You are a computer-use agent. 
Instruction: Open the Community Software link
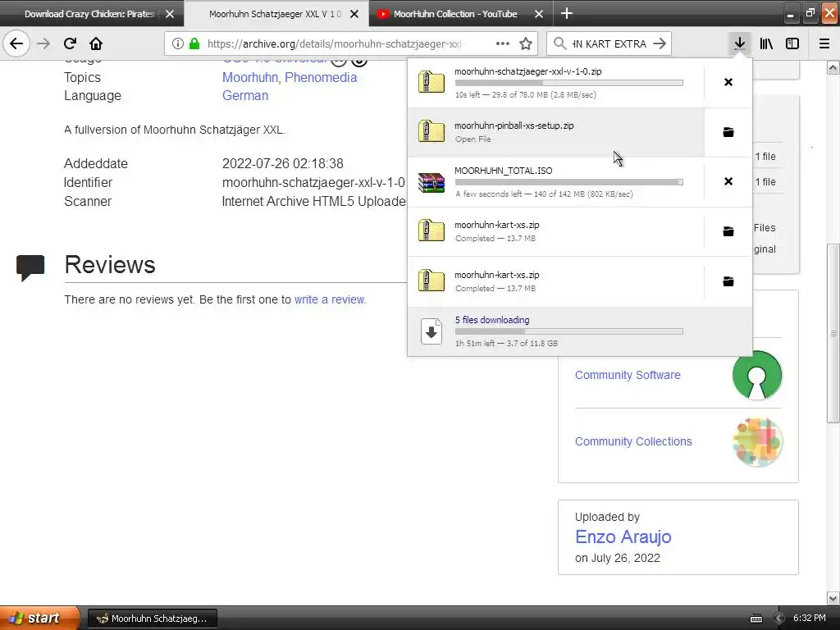(628, 375)
